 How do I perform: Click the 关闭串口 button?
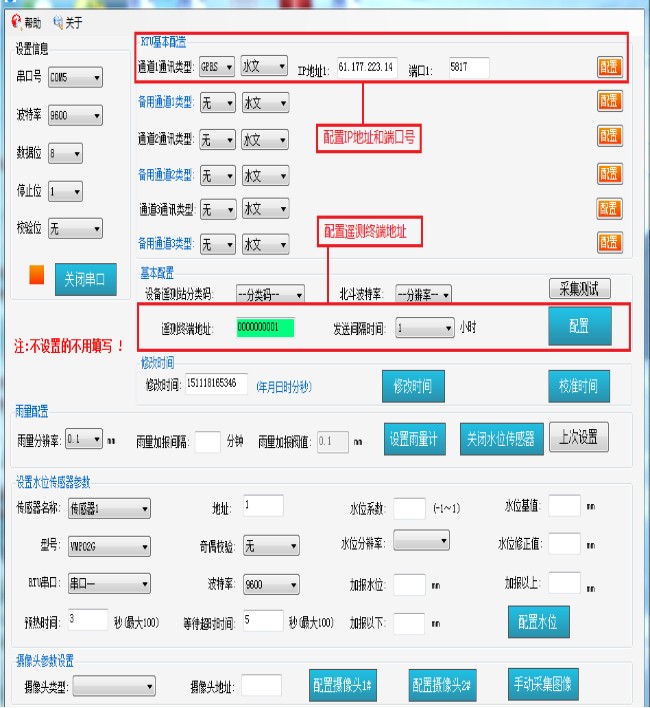[x=86, y=279]
